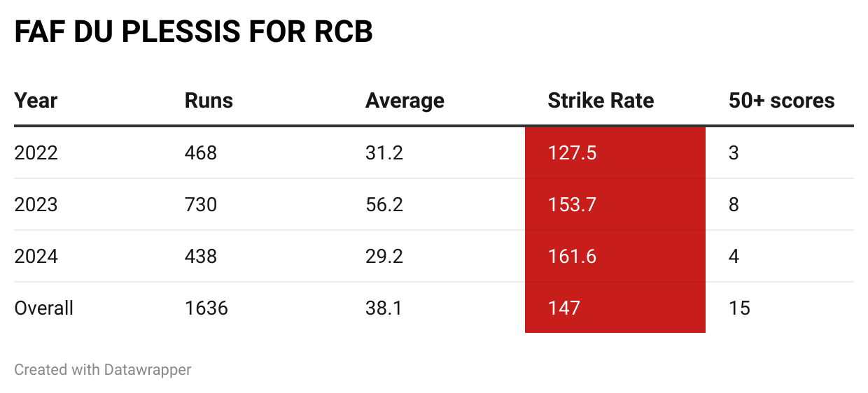
Task: Click the 56.2 average value
Action: tap(384, 205)
